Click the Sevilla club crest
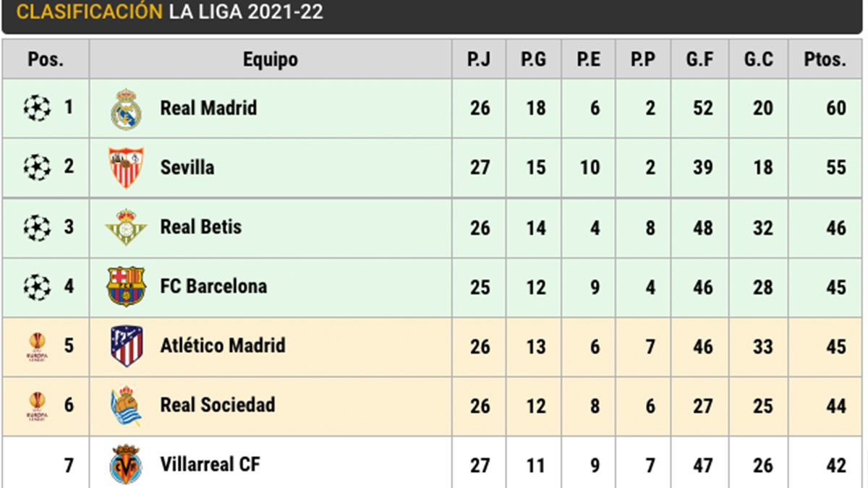This screenshot has height=488, width=868. tap(126, 168)
